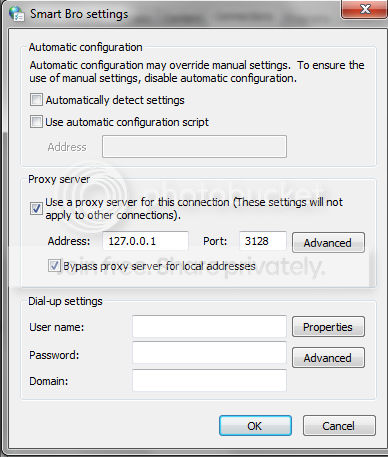The height and width of the screenshot is (457, 388).
Task: Click the User name: label text
Action: 57,327
